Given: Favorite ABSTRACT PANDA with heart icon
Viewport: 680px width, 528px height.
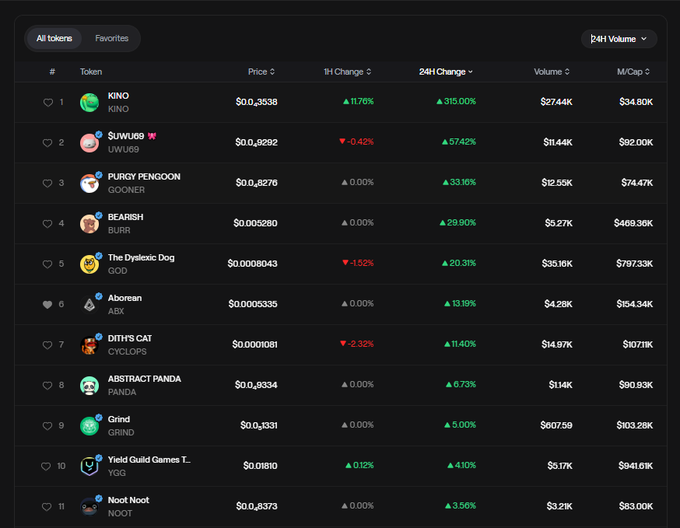Looking at the screenshot, I should click(47, 385).
